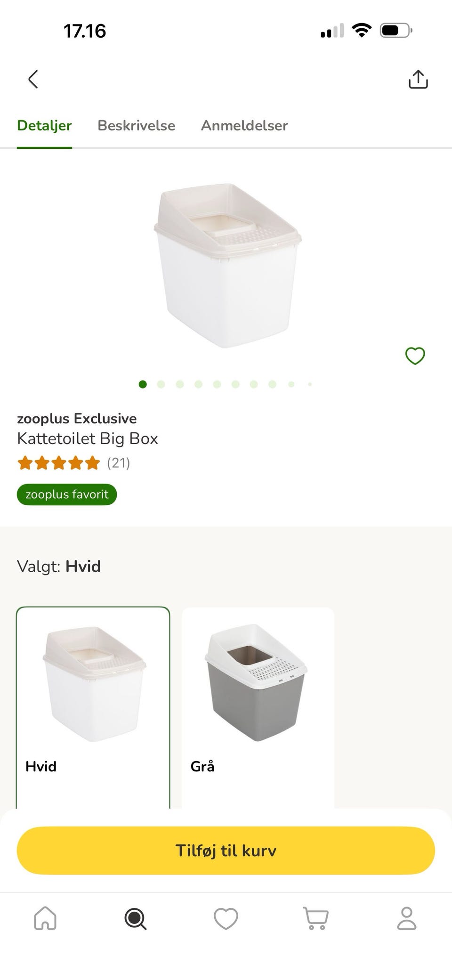
Task: Switch to the Anmeldelser tab
Action: point(244,125)
